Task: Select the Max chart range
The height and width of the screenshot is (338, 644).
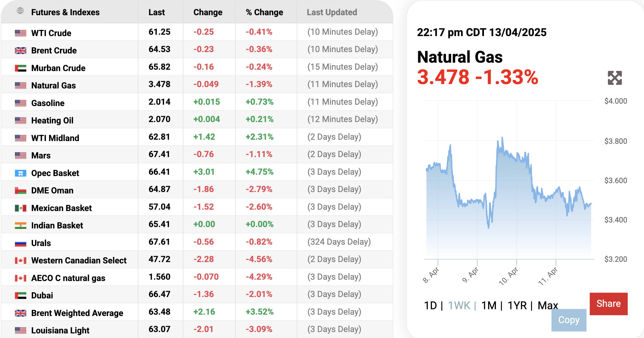Action: [x=547, y=306]
